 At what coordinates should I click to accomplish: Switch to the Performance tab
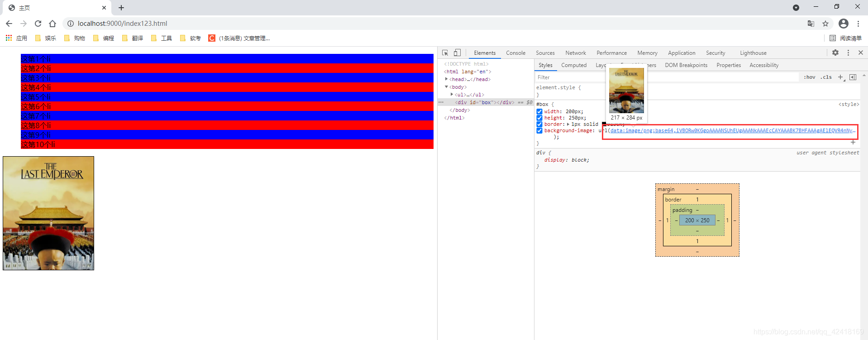coord(611,53)
